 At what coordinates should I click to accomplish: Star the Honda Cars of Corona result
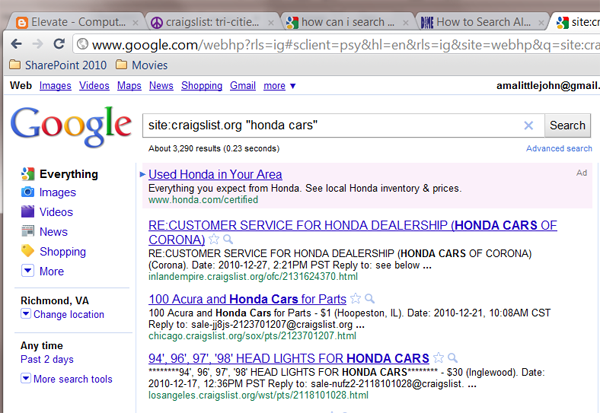pyautogui.click(x=214, y=239)
